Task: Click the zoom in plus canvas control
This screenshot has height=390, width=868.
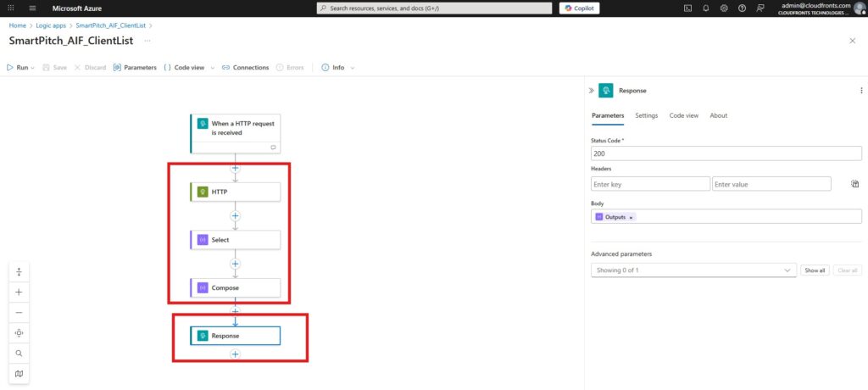Action: [19, 292]
